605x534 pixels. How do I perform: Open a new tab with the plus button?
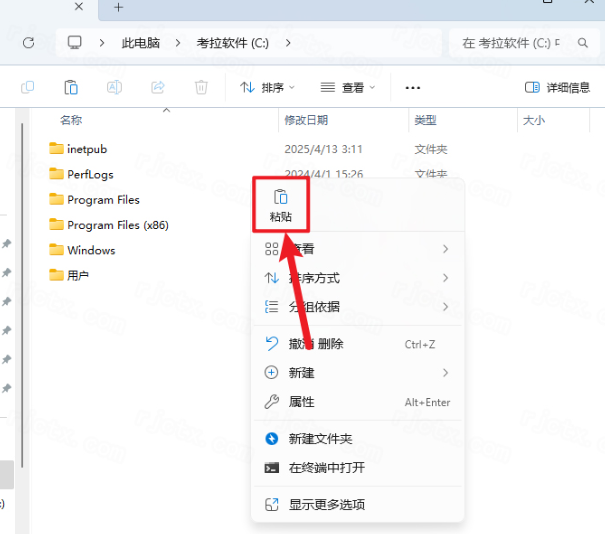[x=118, y=8]
